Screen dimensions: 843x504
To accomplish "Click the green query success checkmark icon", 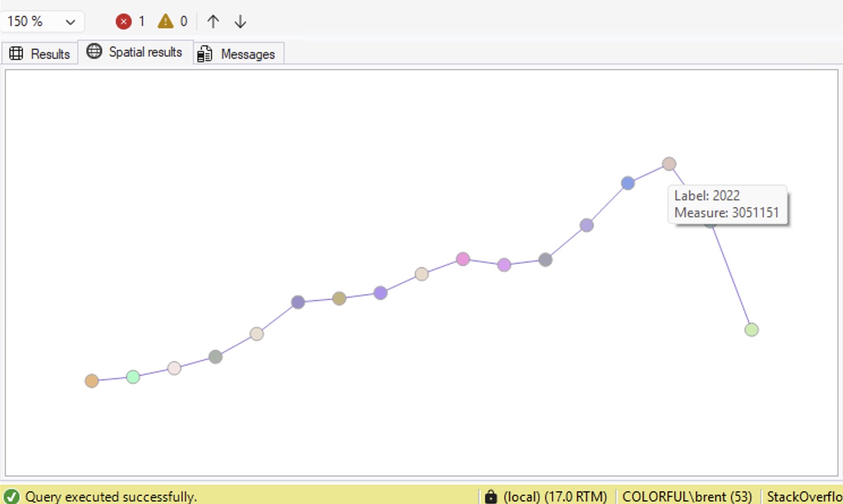I will coord(11,496).
